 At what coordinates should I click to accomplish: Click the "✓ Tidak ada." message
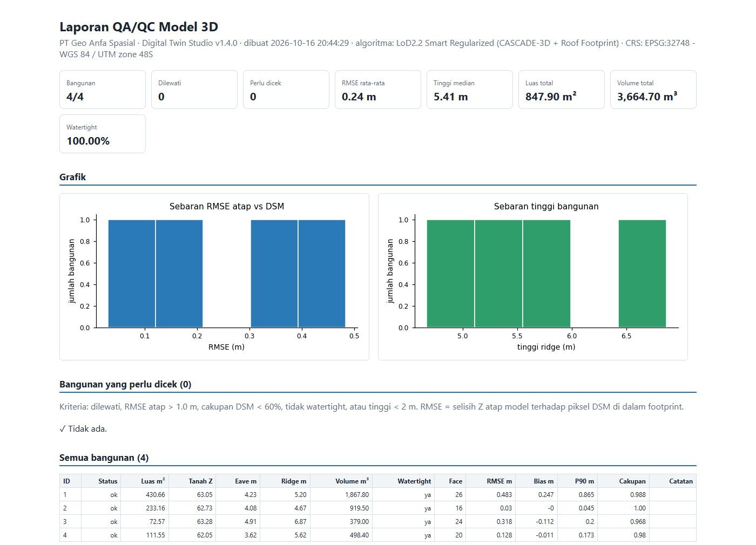(x=83, y=429)
